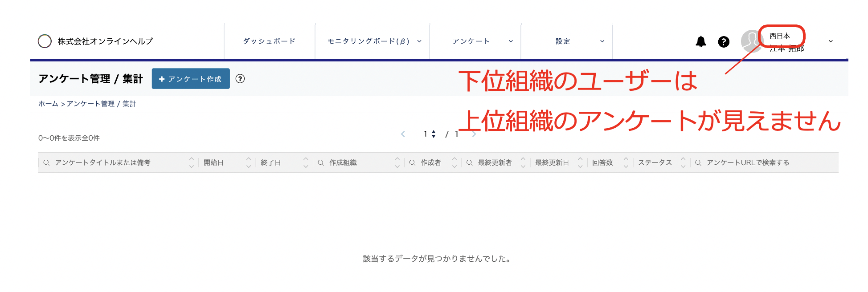868x292 pixels.
Task: Click the 0〜0件を表示全0件 count text
Action: pos(69,138)
